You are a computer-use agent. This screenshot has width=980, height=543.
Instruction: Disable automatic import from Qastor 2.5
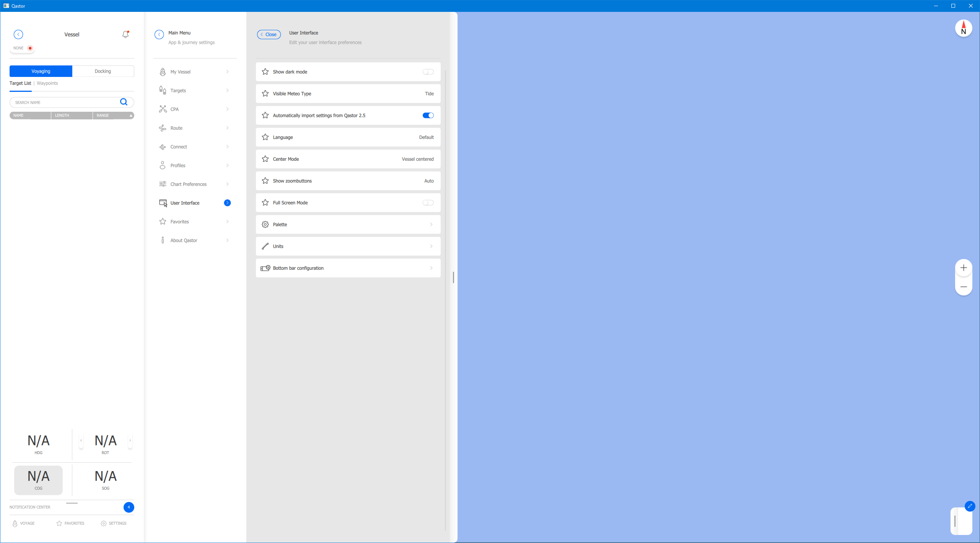tap(428, 116)
